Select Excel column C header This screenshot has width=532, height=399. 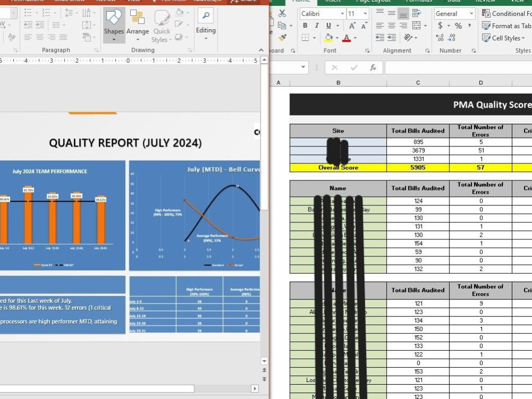point(418,82)
